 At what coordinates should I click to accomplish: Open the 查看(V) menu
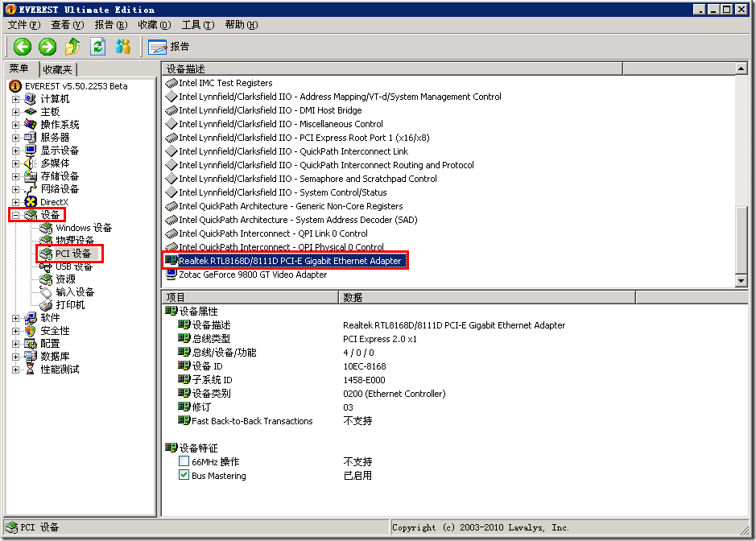[x=68, y=25]
